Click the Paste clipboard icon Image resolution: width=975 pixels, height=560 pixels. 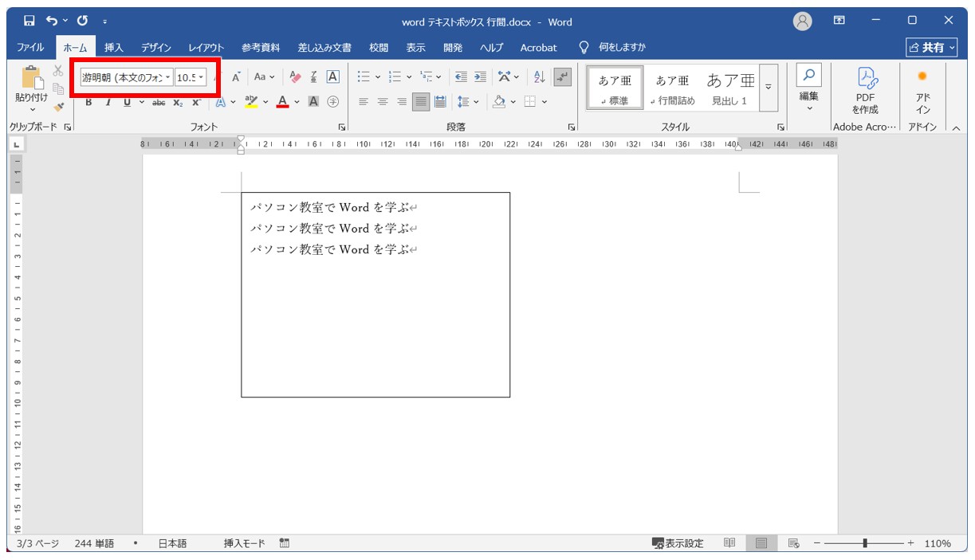32,78
